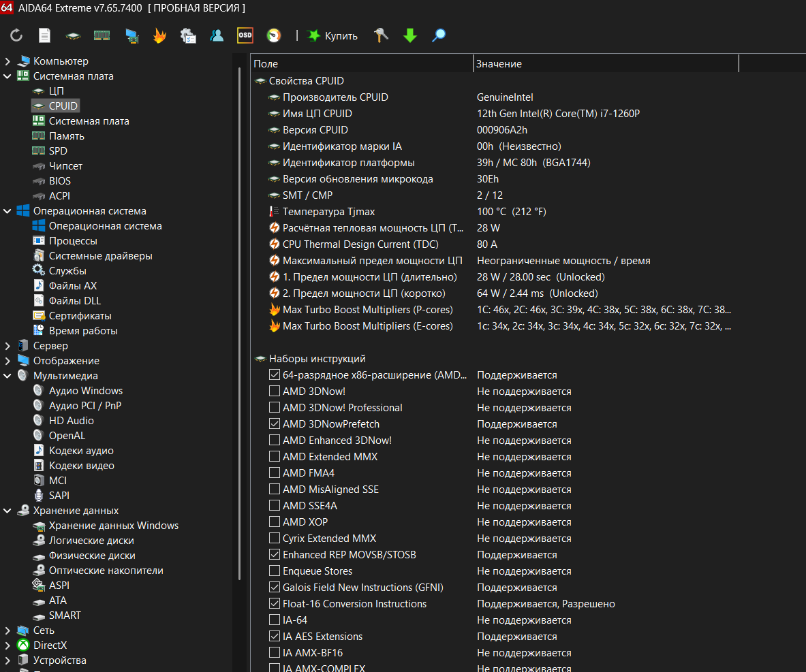This screenshot has width=806, height=672.
Task: Select the value 12th Gen Intel Core i7-1260P
Action: pos(558,114)
